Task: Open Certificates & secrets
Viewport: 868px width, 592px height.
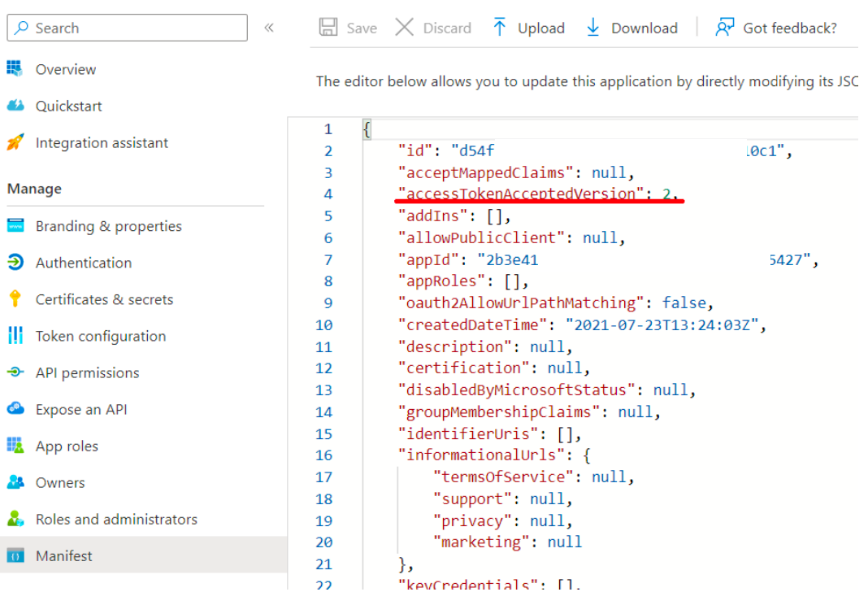Action: (x=104, y=299)
